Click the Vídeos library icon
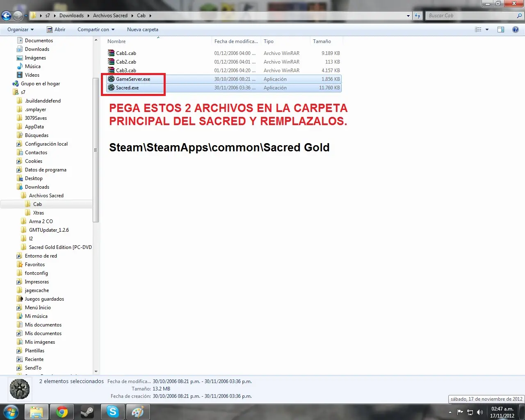The height and width of the screenshot is (420, 525). [20, 75]
